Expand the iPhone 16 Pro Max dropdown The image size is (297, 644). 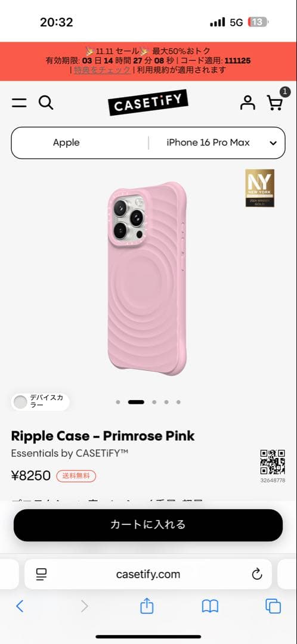[x=216, y=143]
